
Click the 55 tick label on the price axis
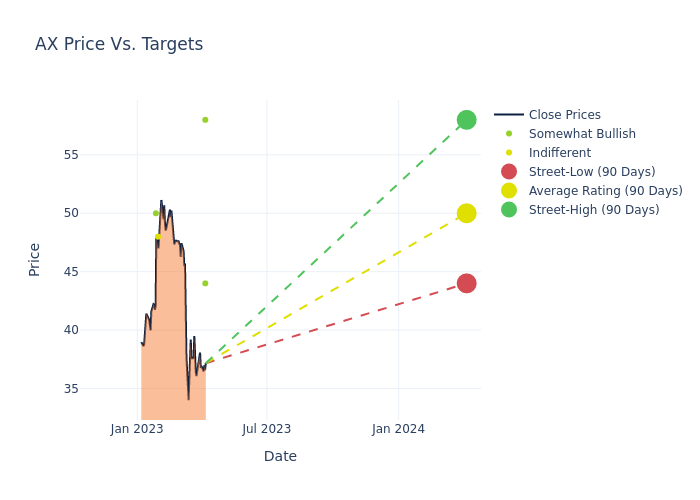tap(98, 155)
